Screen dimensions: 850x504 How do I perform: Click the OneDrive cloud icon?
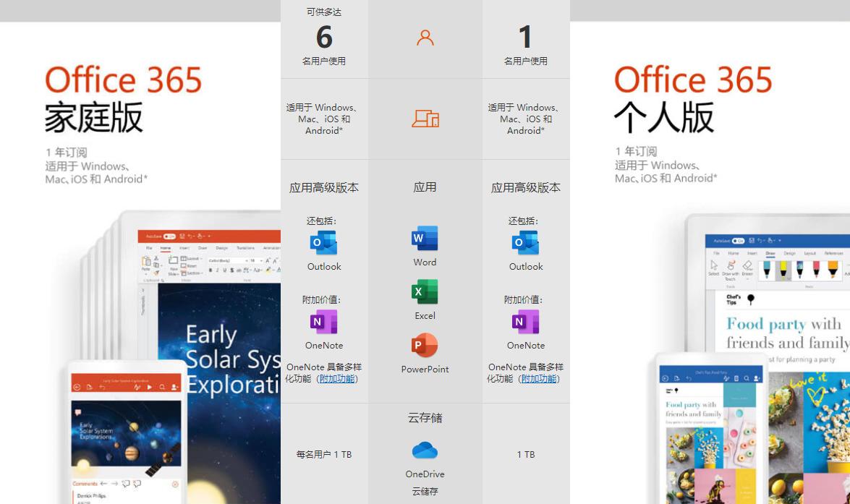click(x=425, y=450)
